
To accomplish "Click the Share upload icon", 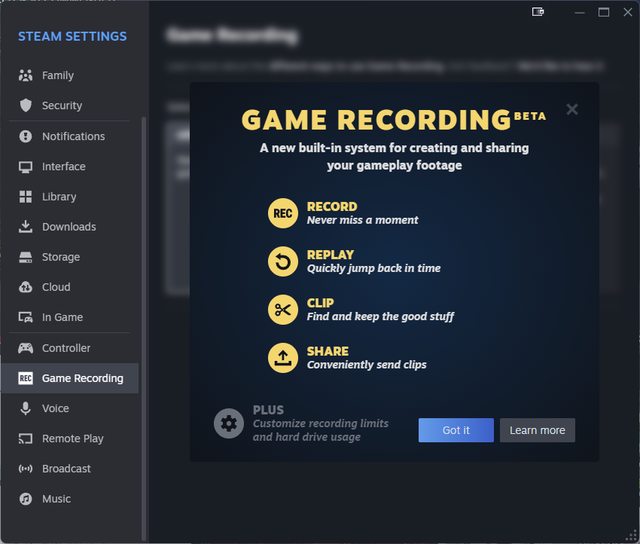I will pos(283,357).
